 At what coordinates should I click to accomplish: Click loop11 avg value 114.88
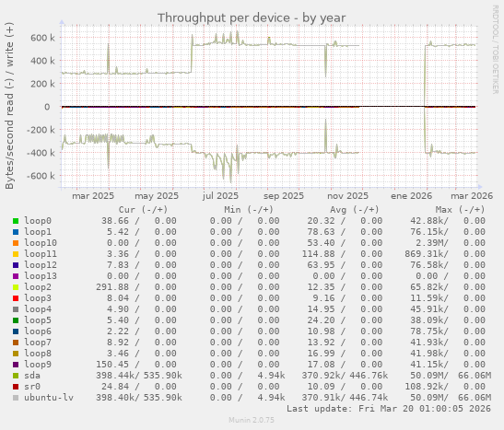(318, 254)
